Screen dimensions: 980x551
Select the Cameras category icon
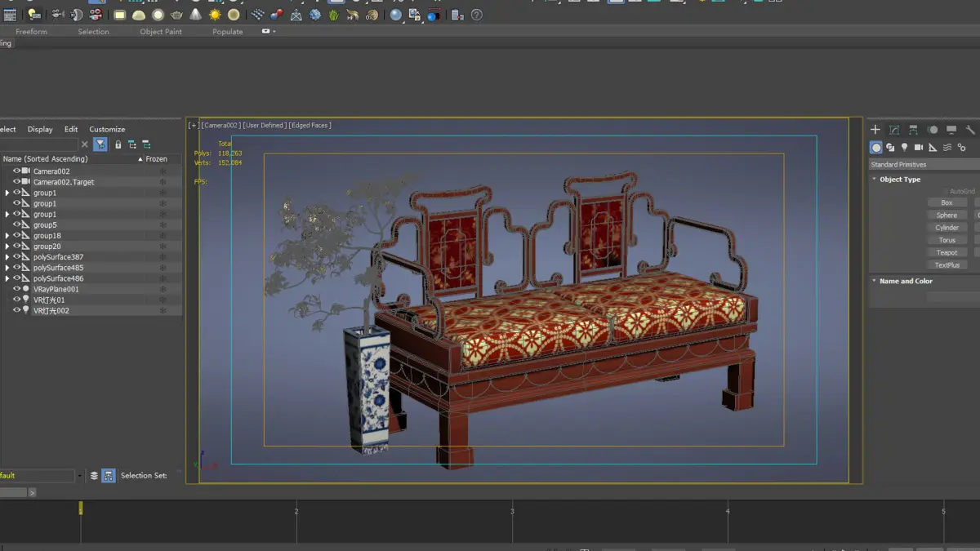coord(919,148)
